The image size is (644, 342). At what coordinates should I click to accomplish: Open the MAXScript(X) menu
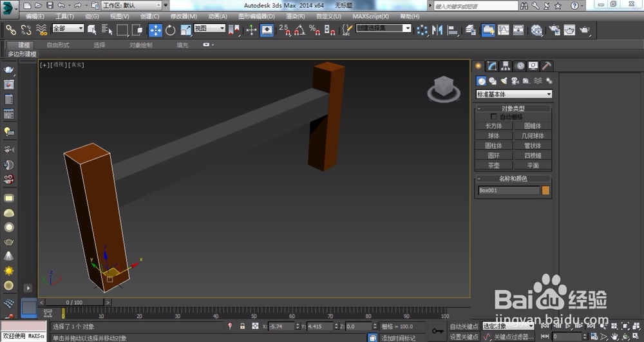pyautogui.click(x=370, y=16)
